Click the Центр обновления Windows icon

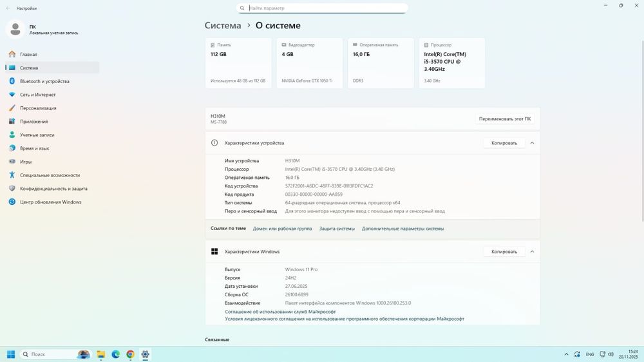tap(12, 202)
